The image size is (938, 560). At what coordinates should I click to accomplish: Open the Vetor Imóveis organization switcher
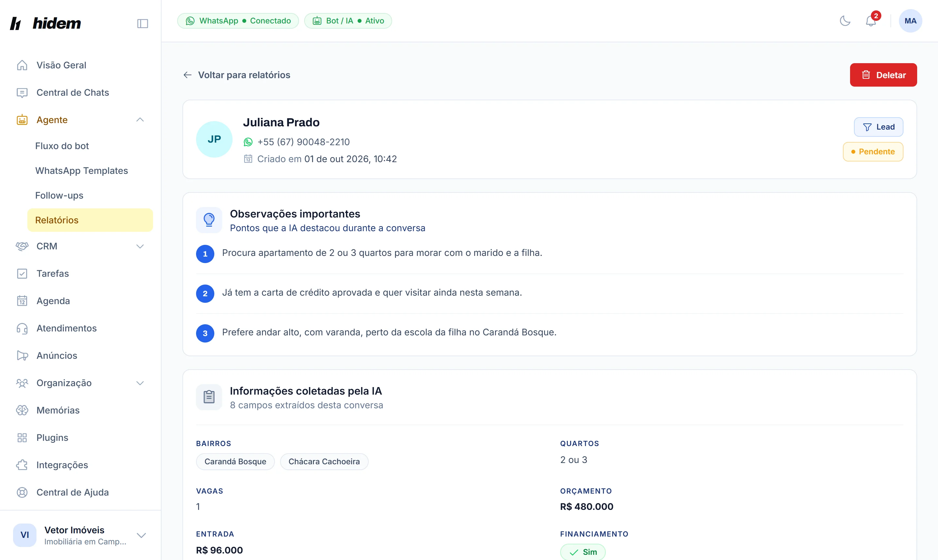(80, 535)
